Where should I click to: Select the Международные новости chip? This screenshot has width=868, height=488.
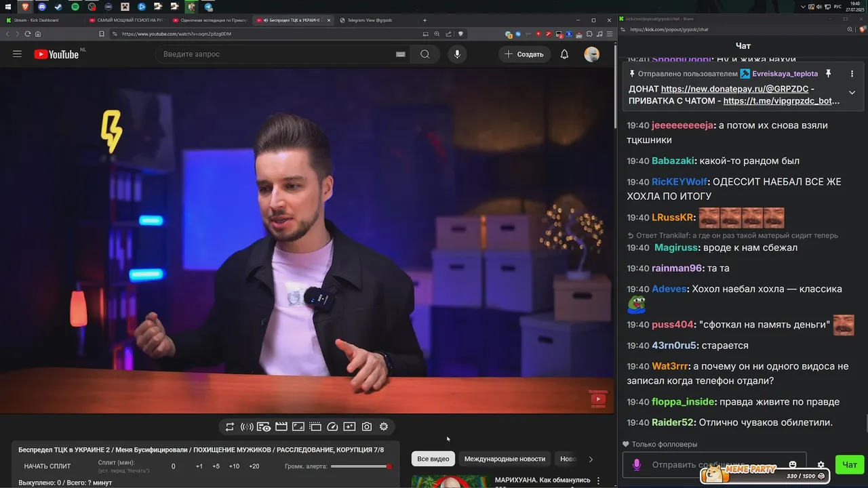[505, 459]
